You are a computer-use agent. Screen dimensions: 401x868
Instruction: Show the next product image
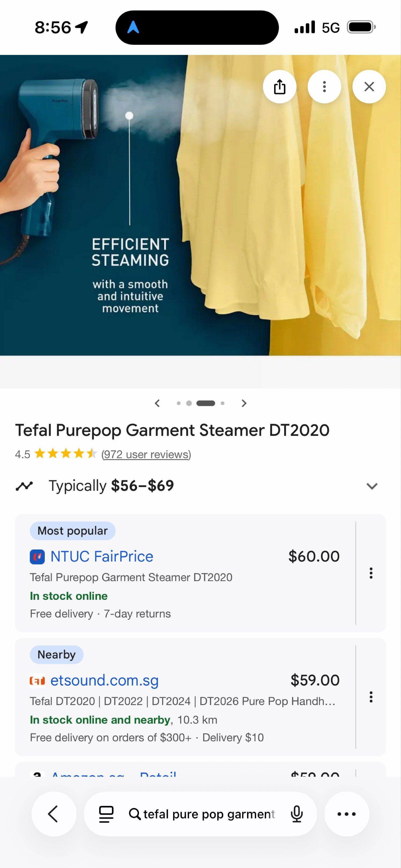point(244,403)
